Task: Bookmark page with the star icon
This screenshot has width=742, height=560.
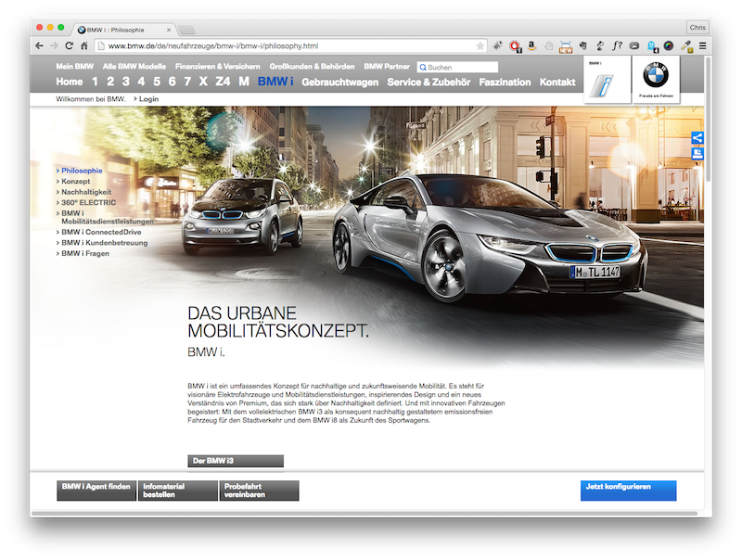Action: coord(480,45)
